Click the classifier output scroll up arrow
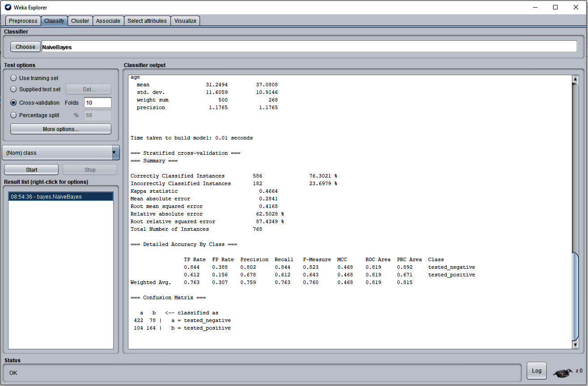Screen dimensions: 588x386 [x=575, y=79]
